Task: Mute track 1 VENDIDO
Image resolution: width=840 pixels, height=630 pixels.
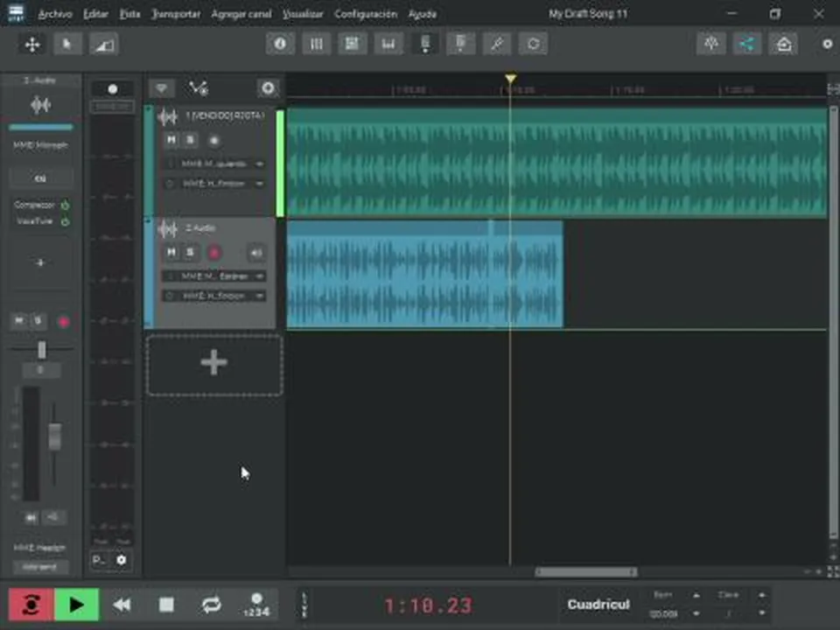Action: (x=171, y=140)
